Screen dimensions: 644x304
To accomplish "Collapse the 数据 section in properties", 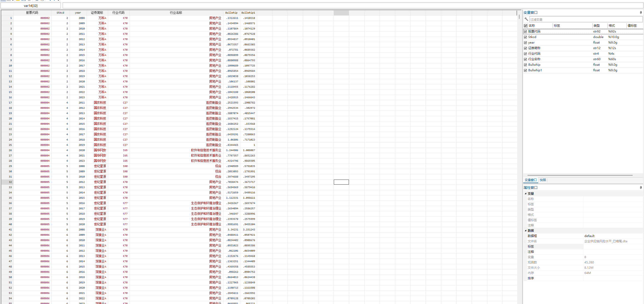I will (x=526, y=230).
